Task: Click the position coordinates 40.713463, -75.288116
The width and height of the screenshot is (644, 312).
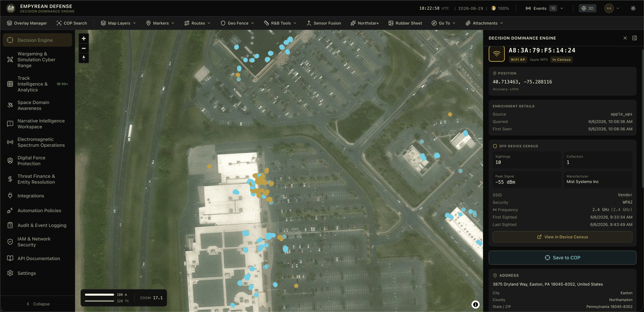Action: click(x=522, y=82)
